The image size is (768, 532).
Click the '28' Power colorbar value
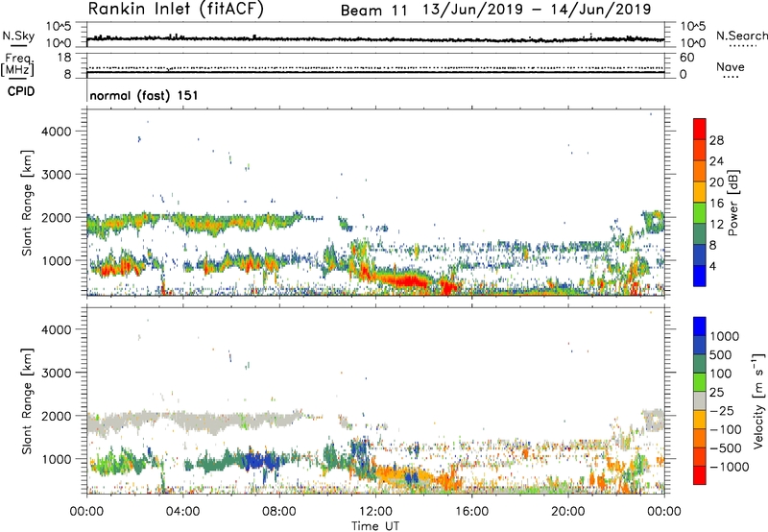(716, 140)
